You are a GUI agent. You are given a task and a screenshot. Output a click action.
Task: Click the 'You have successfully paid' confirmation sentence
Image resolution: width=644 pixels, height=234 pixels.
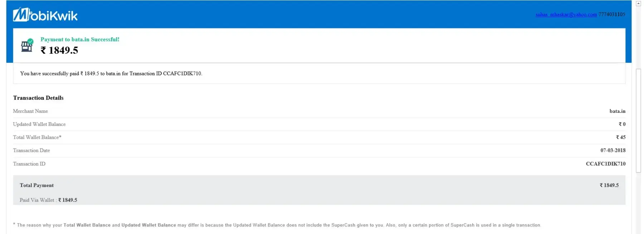(111, 73)
